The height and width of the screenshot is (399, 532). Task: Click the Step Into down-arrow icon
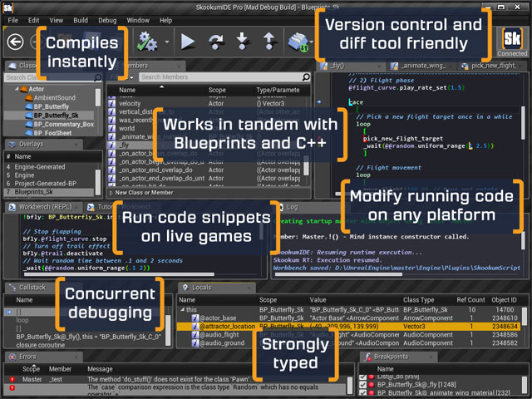(242, 42)
